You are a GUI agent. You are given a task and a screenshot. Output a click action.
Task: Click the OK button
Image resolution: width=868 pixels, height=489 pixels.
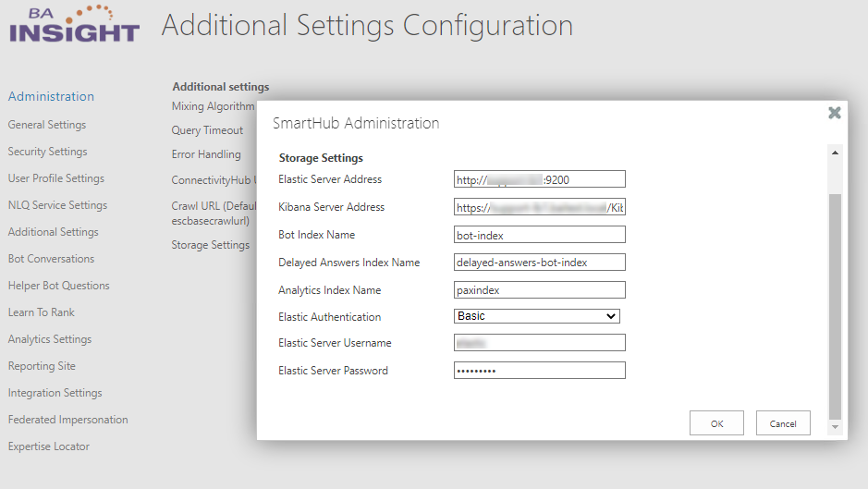[716, 423]
